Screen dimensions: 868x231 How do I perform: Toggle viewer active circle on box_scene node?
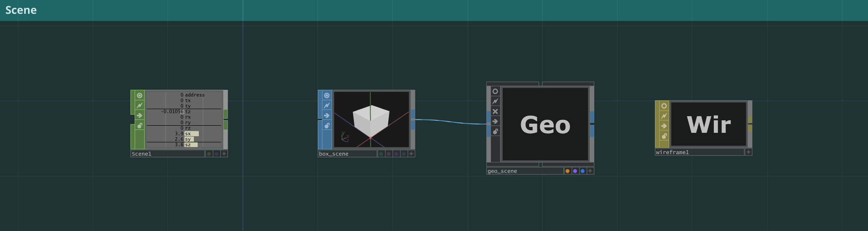tap(327, 95)
